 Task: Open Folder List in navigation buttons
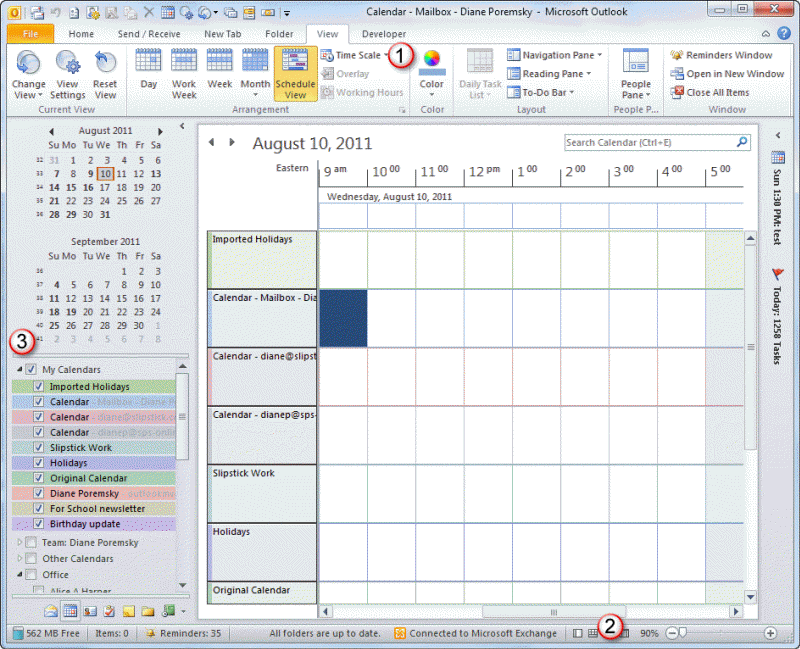pyautogui.click(x=148, y=611)
